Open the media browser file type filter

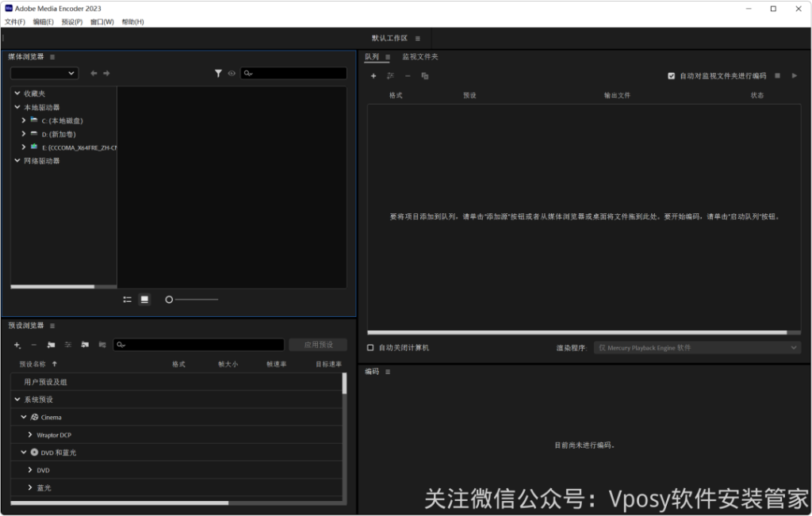219,74
